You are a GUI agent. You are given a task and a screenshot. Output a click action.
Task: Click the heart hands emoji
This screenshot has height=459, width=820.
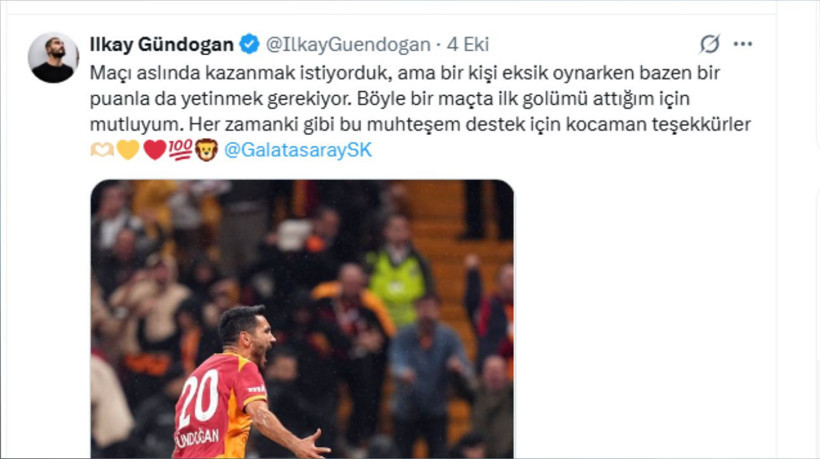tap(102, 150)
